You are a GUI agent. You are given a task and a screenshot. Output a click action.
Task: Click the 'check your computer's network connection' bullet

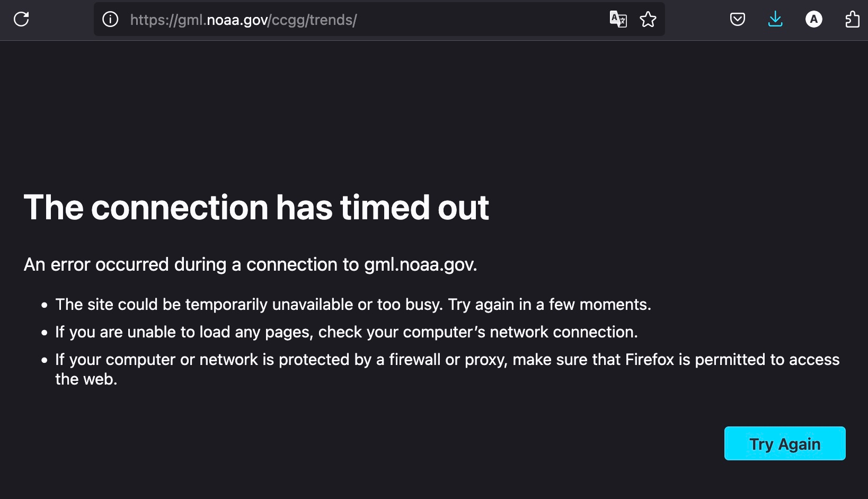pyautogui.click(x=477, y=332)
